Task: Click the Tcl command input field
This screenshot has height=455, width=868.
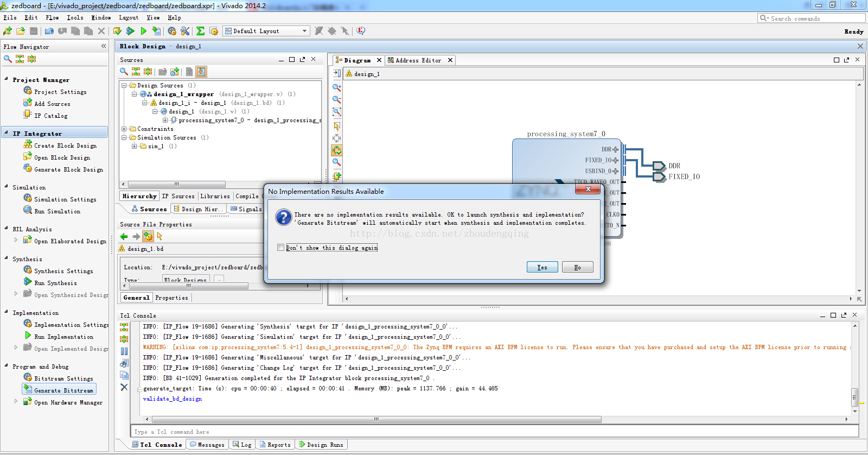Action: 494,432
